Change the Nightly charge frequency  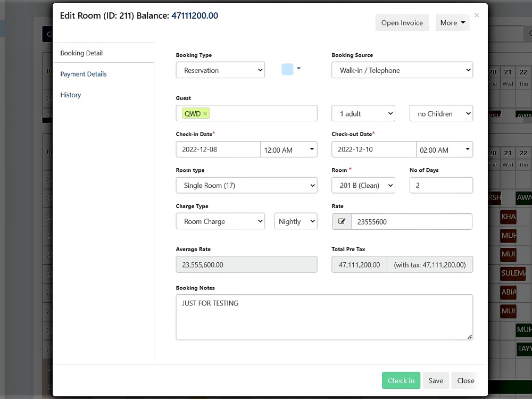[x=295, y=221]
